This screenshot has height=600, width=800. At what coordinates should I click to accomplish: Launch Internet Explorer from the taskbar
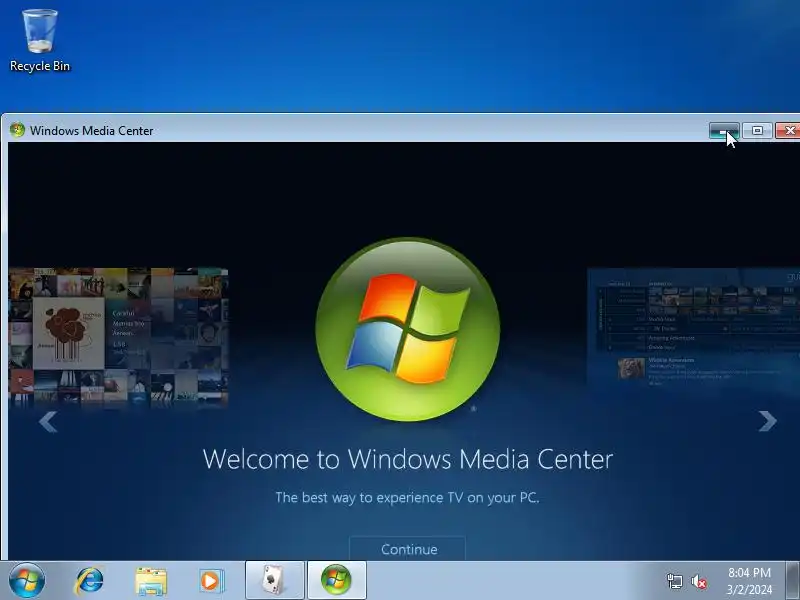click(x=89, y=581)
